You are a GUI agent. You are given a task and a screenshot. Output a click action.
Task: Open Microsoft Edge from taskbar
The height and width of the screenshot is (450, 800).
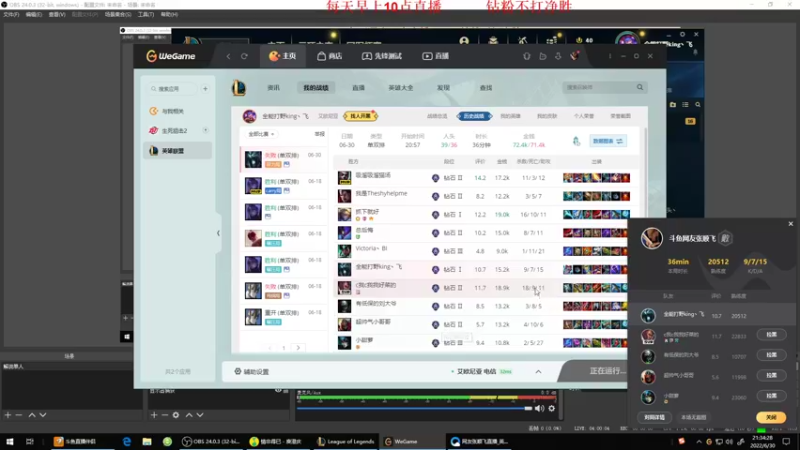coord(127,442)
